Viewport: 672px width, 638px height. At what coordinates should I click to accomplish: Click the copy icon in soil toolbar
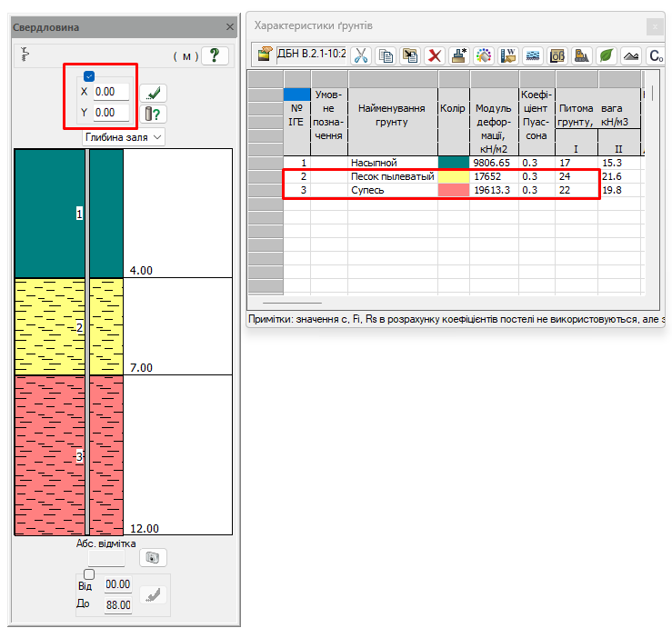[x=386, y=55]
